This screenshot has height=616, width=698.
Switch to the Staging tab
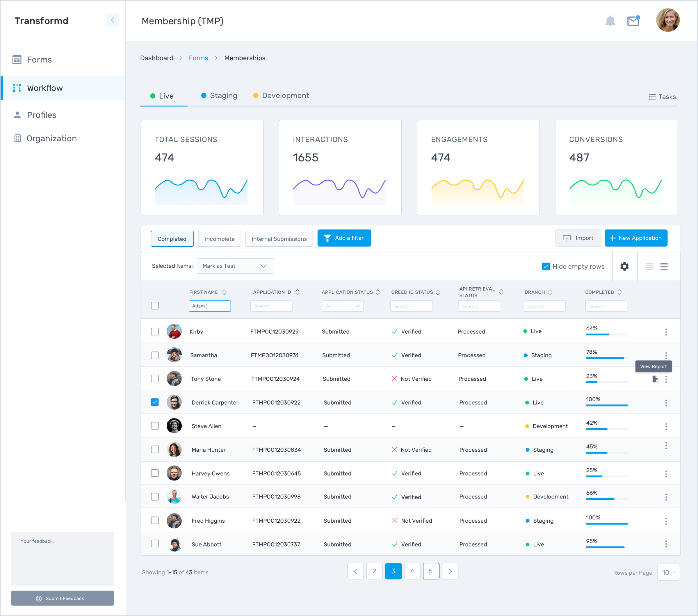(x=219, y=96)
